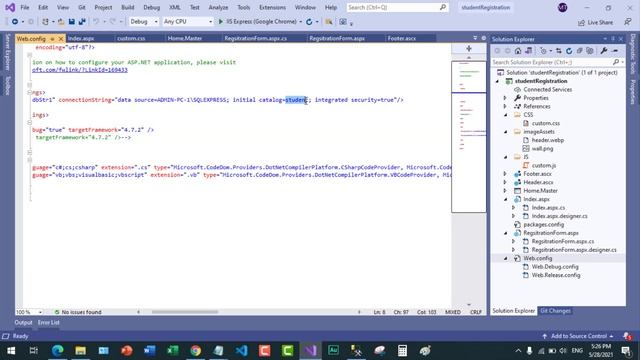The height and width of the screenshot is (360, 640).
Task: Select Web.Release.config in Solution Explorer
Action: tap(556, 275)
